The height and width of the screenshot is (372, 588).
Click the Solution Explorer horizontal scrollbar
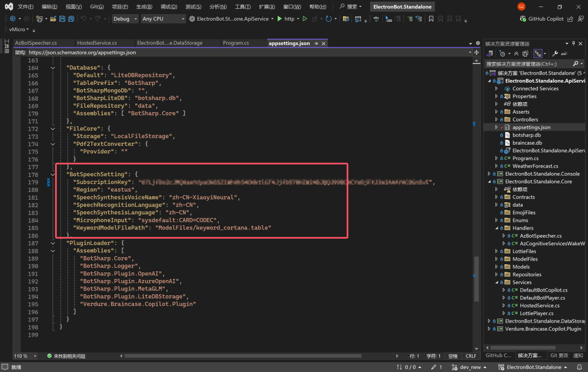(x=523, y=348)
